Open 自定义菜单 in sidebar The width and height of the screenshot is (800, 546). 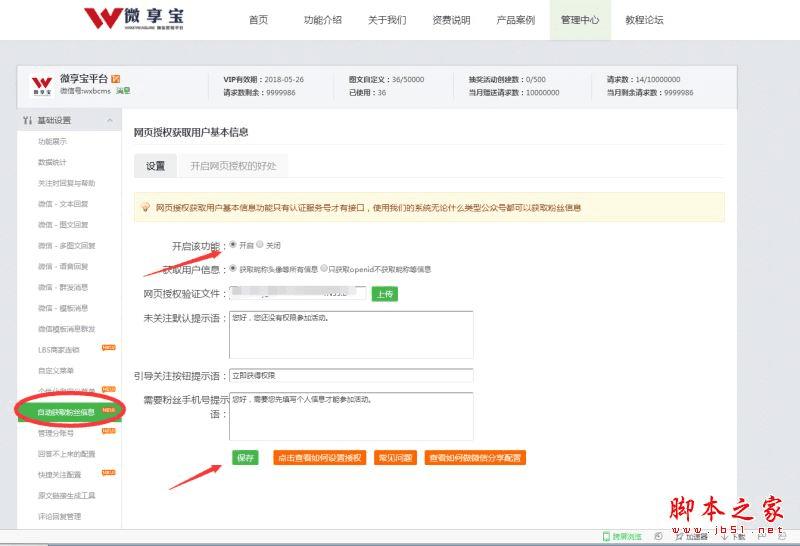pyautogui.click(x=56, y=371)
